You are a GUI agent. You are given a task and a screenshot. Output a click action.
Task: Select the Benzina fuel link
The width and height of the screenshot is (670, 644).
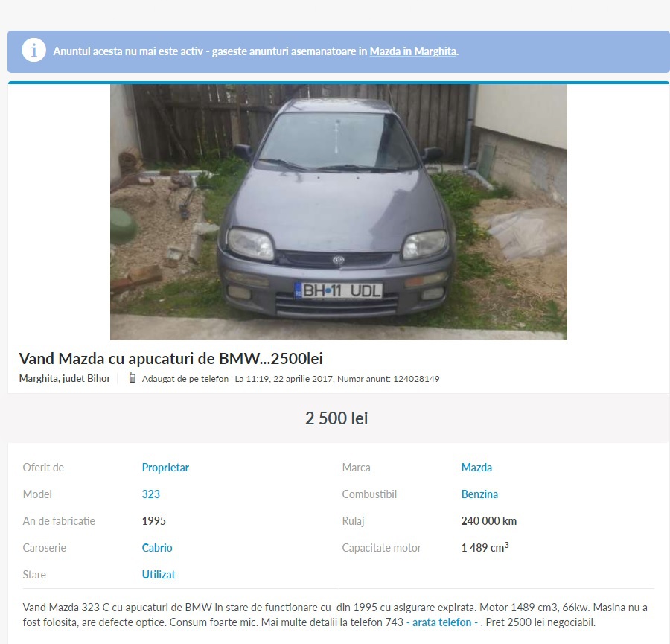coord(479,494)
